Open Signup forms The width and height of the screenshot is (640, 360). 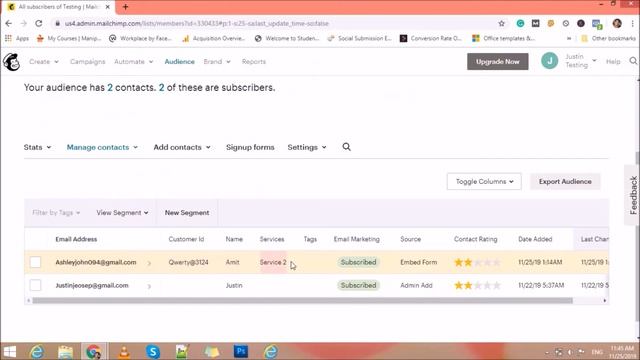[x=250, y=147]
